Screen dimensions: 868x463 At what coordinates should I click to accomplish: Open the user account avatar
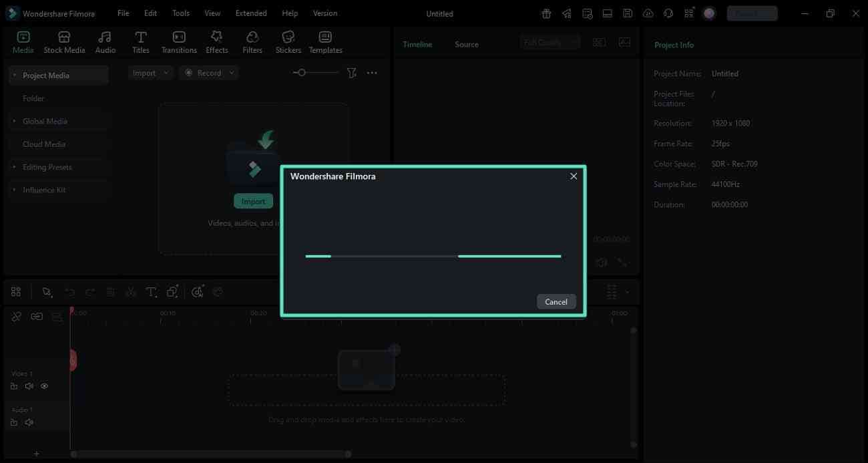(x=709, y=13)
